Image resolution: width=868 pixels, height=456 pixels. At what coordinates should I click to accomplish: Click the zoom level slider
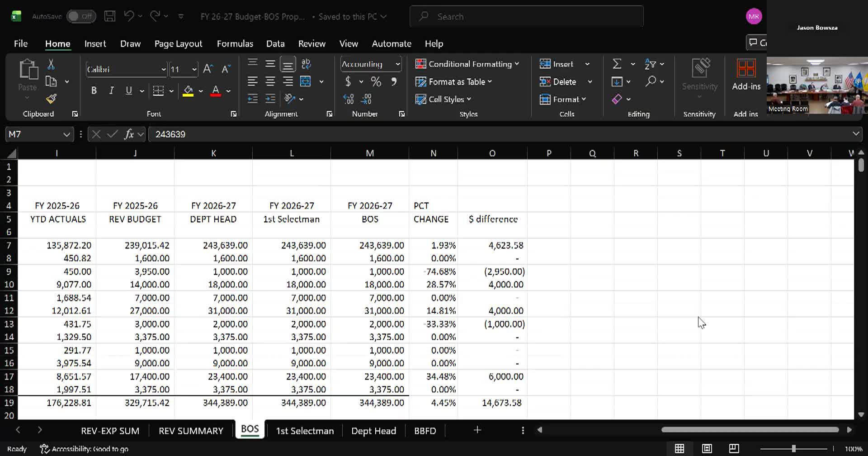[793, 449]
